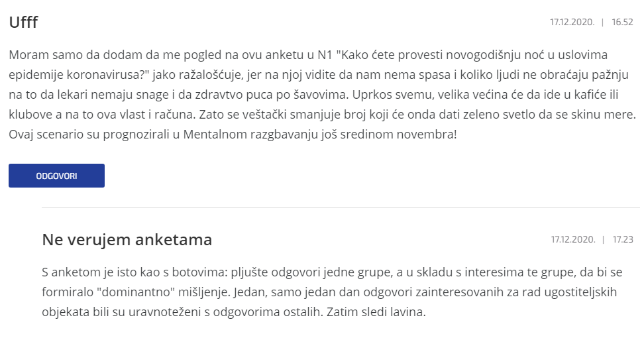
Task: Click the word "ugostiteljskih" in the reply
Action: point(580,292)
